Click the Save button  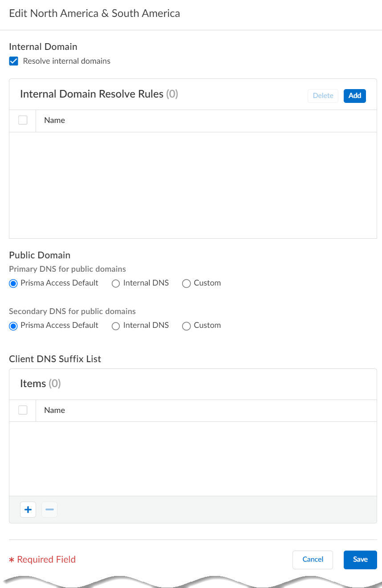360,559
